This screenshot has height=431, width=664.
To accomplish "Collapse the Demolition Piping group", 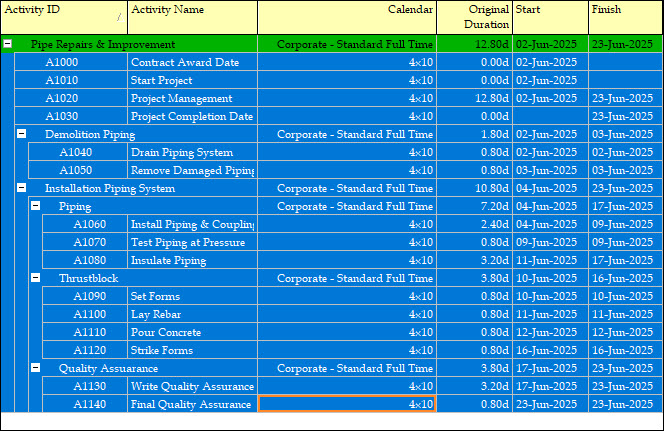I will tap(22, 134).
